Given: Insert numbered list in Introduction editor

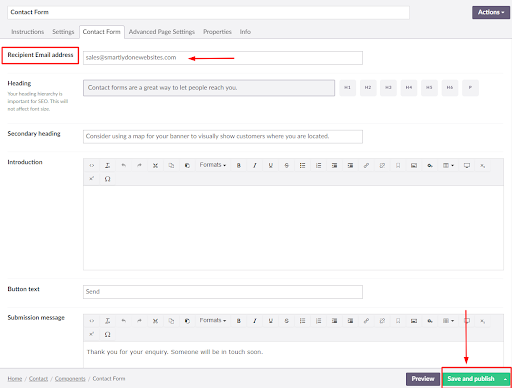Looking at the screenshot, I should click(x=318, y=165).
